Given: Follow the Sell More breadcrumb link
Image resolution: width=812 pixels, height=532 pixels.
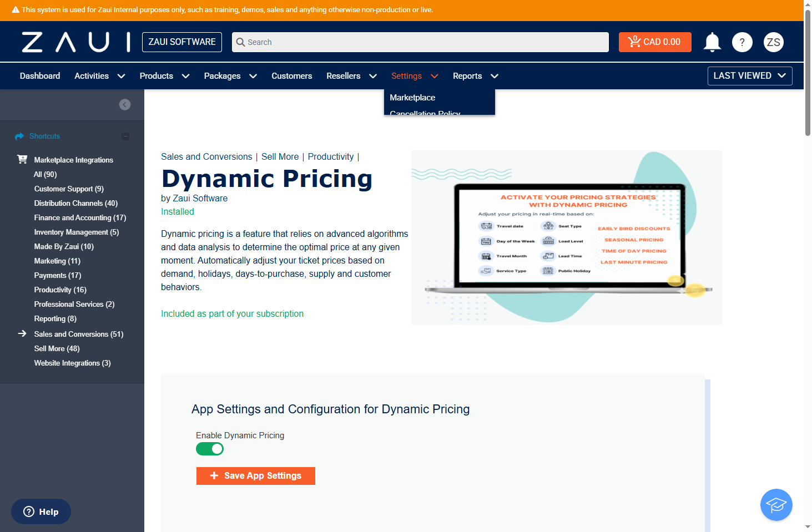Looking at the screenshot, I should [x=280, y=157].
